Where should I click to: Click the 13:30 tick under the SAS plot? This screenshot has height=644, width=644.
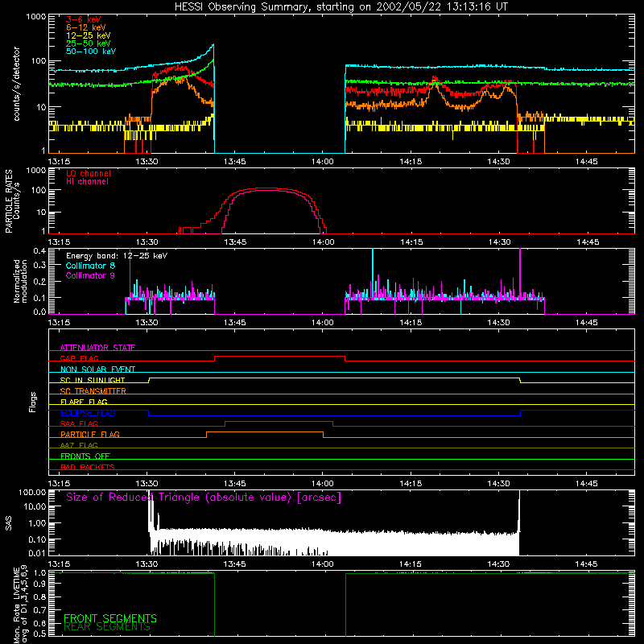[147, 564]
